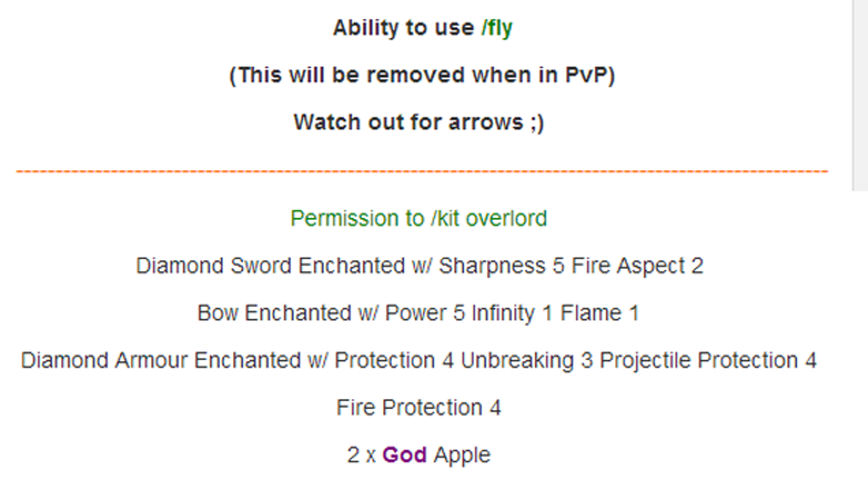Click the 'Permission to /kit overlord' green text
868x488 pixels.
pos(419,218)
